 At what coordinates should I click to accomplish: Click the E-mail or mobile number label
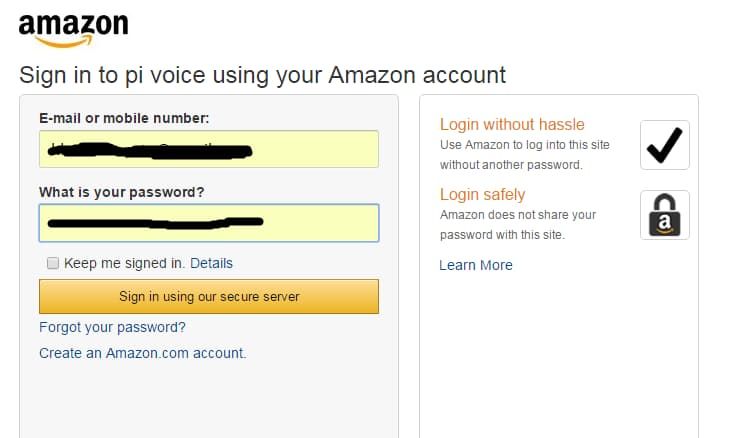point(124,118)
